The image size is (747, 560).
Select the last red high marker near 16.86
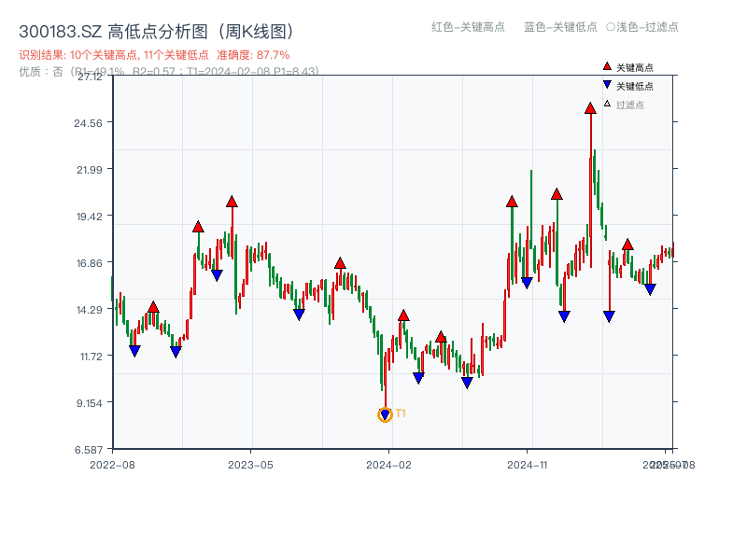[x=627, y=245]
